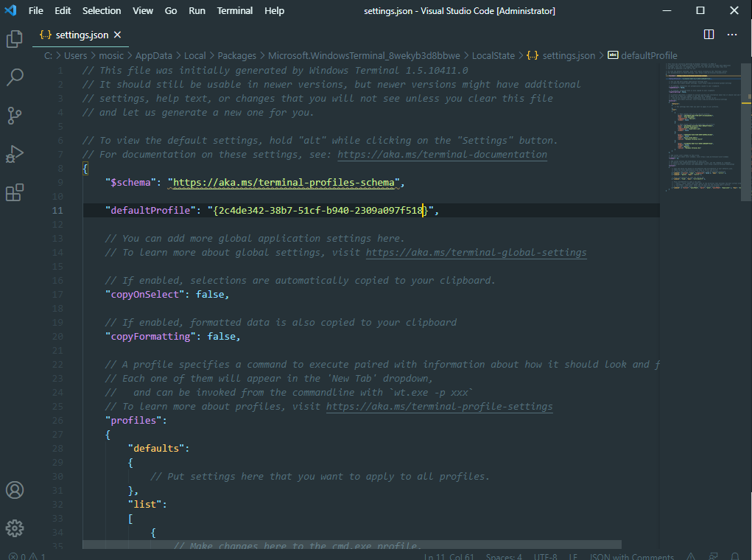Open the terminal-documentation link
The height and width of the screenshot is (560, 752).
click(442, 155)
